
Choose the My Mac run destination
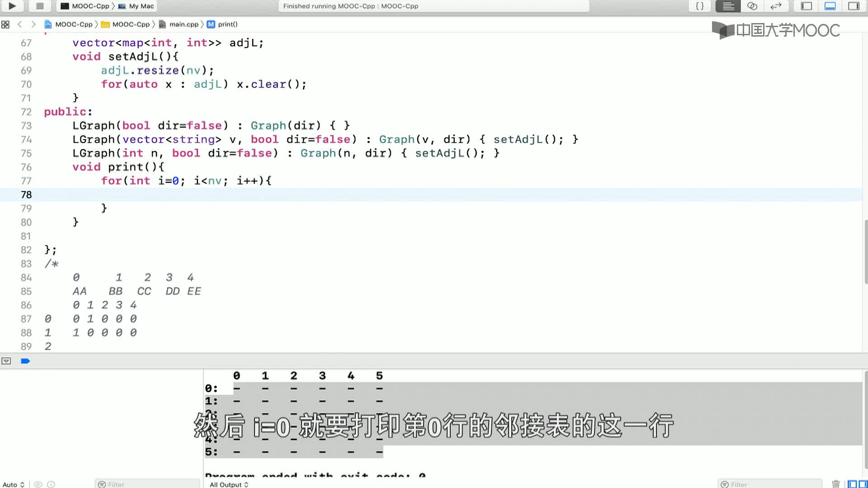[x=136, y=6]
